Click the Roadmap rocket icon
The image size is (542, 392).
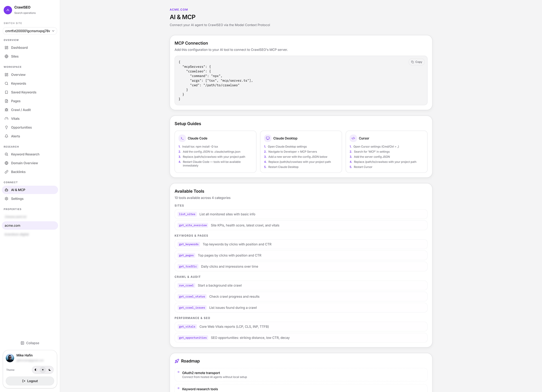(x=177, y=361)
